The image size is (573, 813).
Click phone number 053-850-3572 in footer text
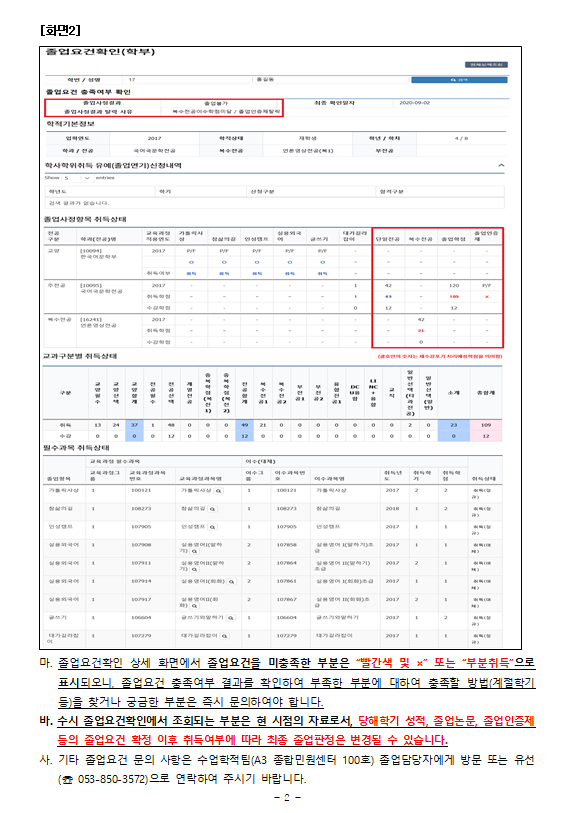[x=113, y=779]
